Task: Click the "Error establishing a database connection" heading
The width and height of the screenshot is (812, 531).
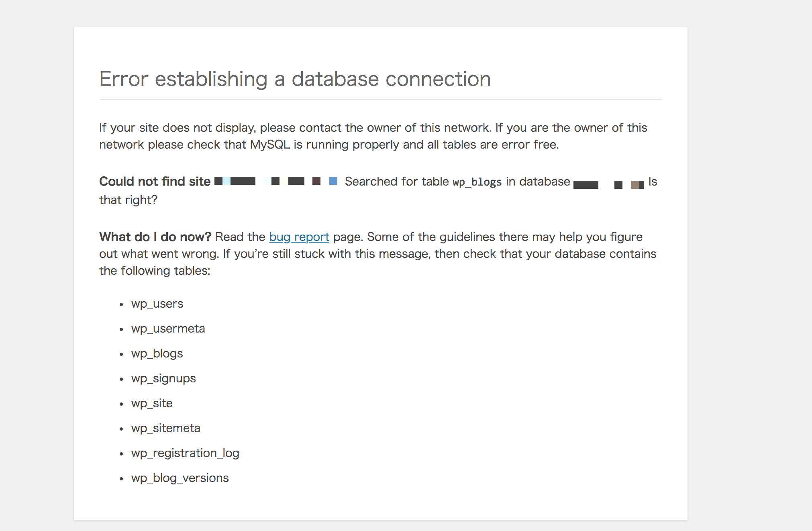Action: click(x=295, y=79)
